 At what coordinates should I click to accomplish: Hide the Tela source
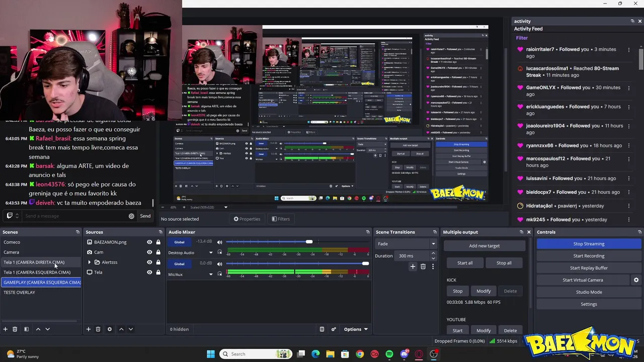click(149, 272)
